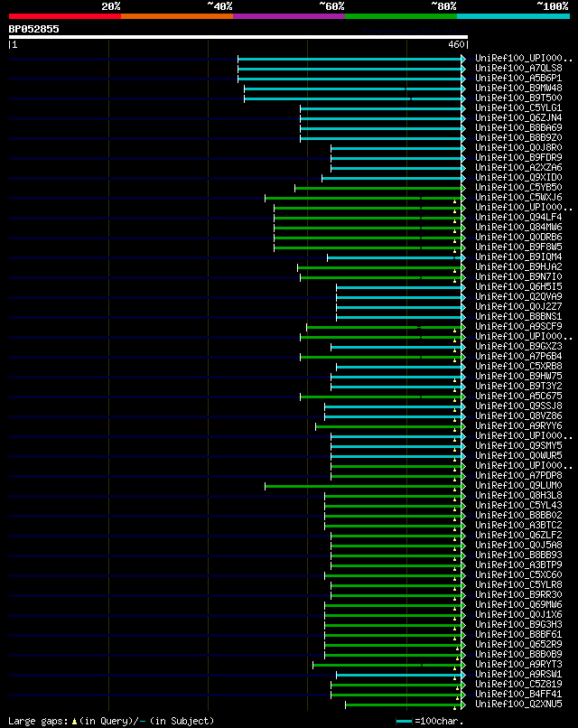Select the UniRef100_Q0J8R0 entry
Screen dimensions: 578x728
tap(518, 147)
